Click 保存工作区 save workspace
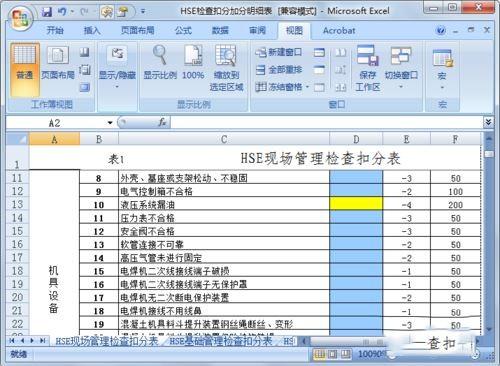Screen dimensions: 500x366 click(x=368, y=68)
